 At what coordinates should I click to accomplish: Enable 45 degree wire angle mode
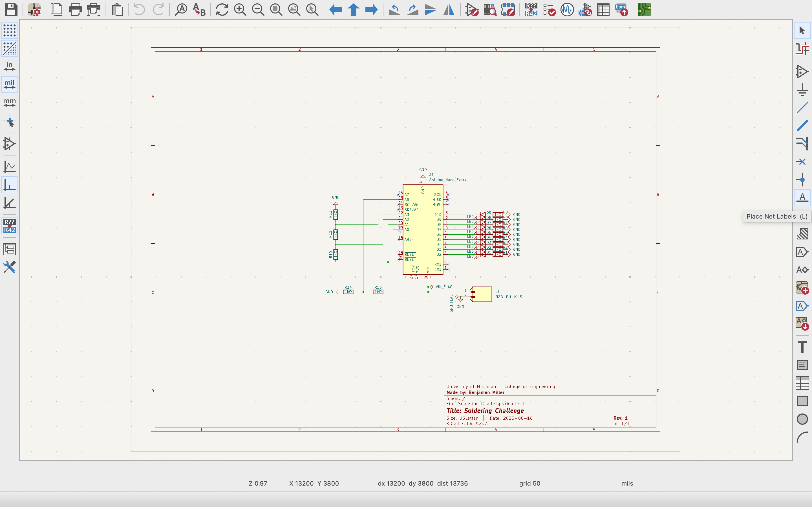click(x=9, y=203)
